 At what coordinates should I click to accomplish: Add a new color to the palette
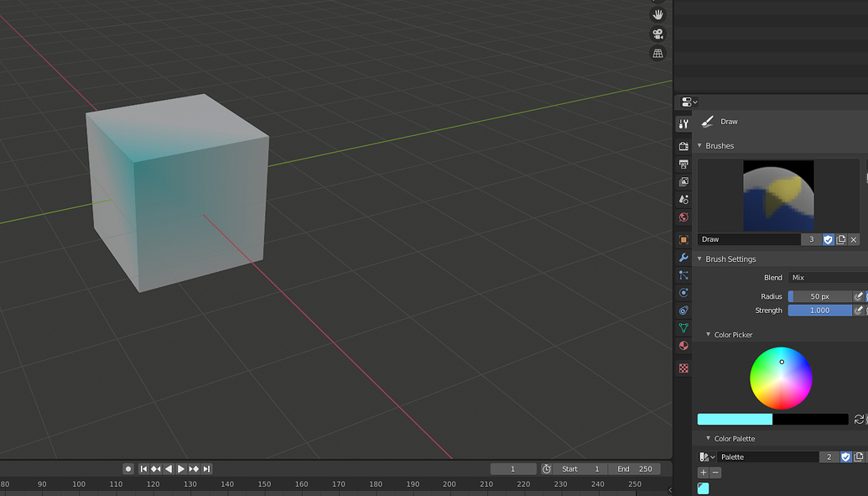point(701,473)
